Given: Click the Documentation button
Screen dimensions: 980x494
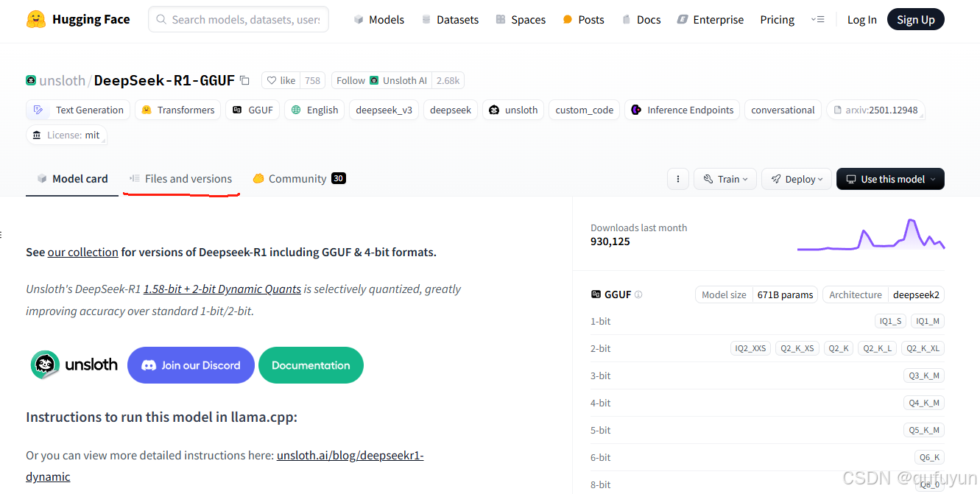Looking at the screenshot, I should (x=311, y=365).
